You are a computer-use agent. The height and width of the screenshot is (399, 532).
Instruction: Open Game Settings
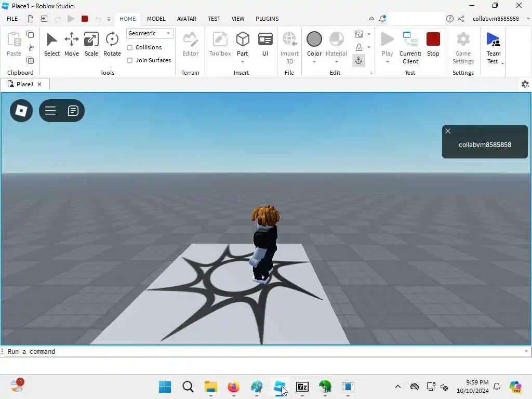coord(463,47)
